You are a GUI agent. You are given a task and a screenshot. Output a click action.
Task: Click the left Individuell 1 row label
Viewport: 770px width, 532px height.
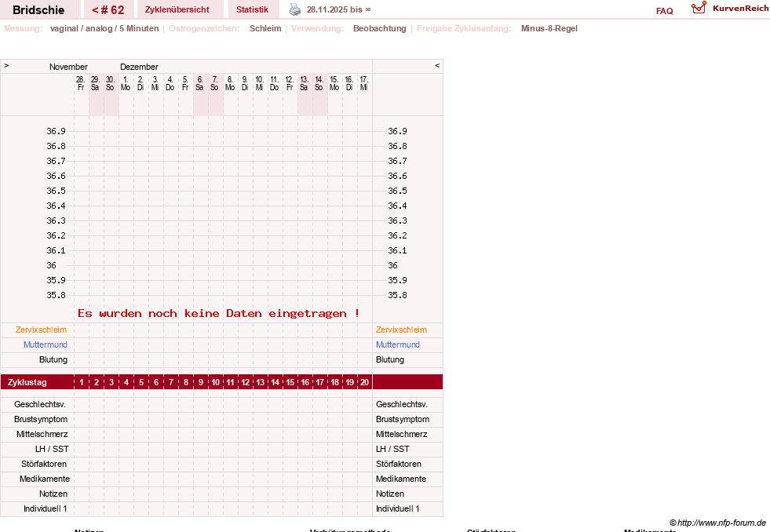[x=46, y=509]
